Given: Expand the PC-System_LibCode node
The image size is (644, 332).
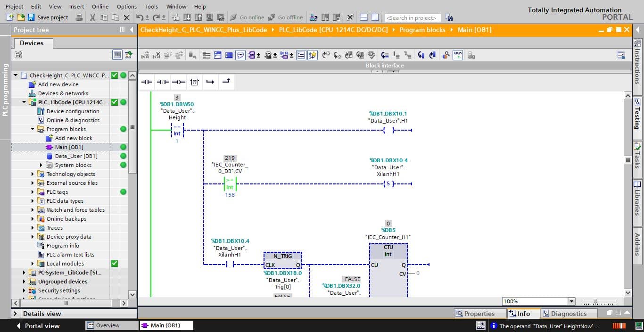Looking at the screenshot, I should [24, 272].
